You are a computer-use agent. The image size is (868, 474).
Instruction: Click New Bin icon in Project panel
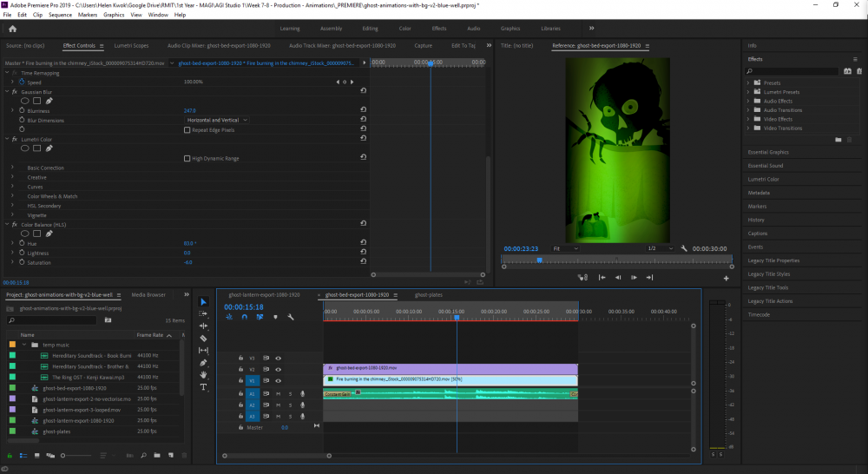point(157,455)
